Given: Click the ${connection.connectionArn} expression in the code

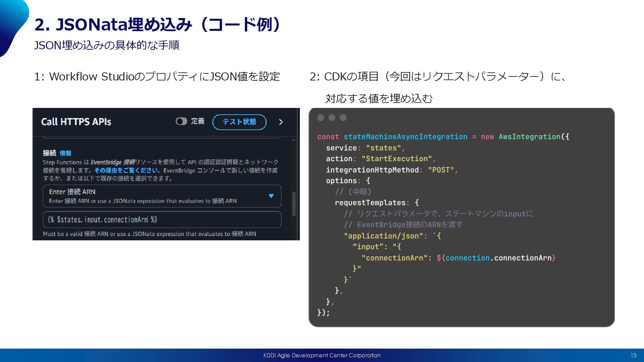Looking at the screenshot, I should point(496,258).
